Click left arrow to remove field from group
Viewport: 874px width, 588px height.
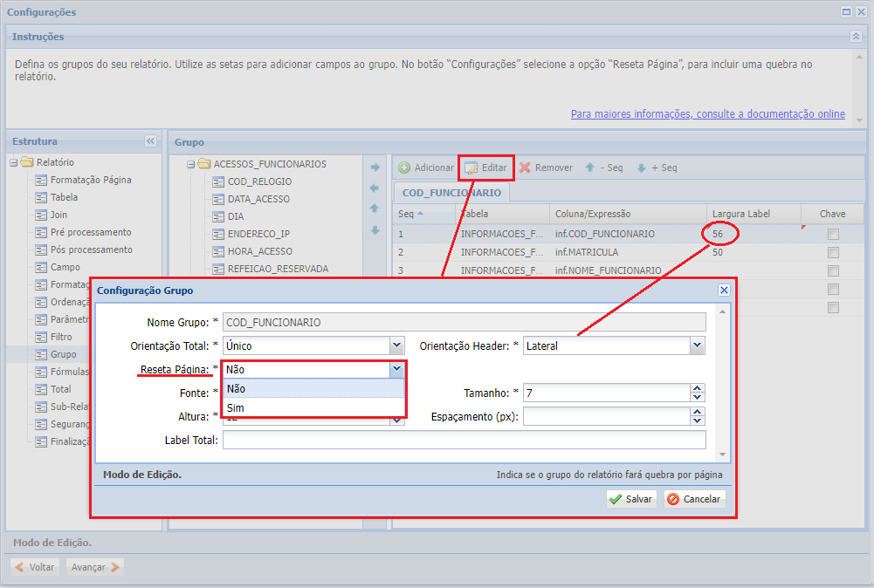tap(375, 188)
